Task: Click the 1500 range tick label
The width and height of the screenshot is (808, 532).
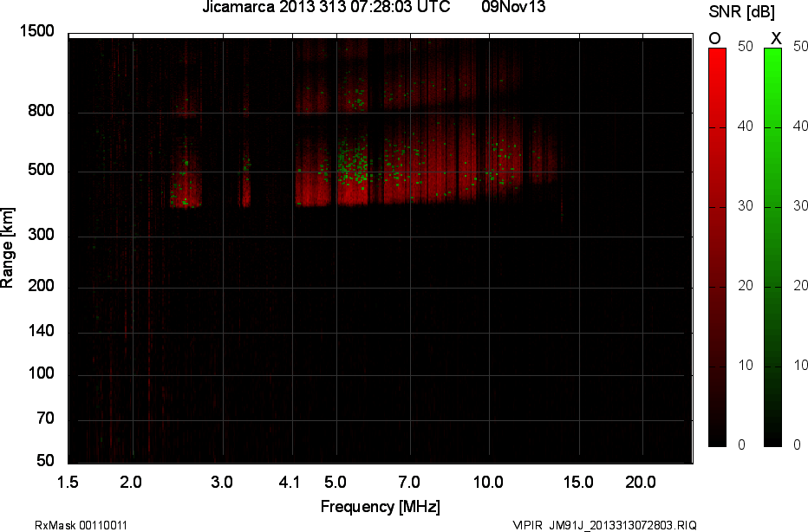Action: [38, 32]
